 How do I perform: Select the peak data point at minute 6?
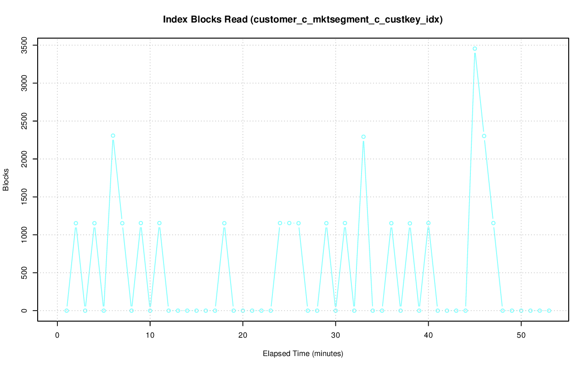(113, 136)
